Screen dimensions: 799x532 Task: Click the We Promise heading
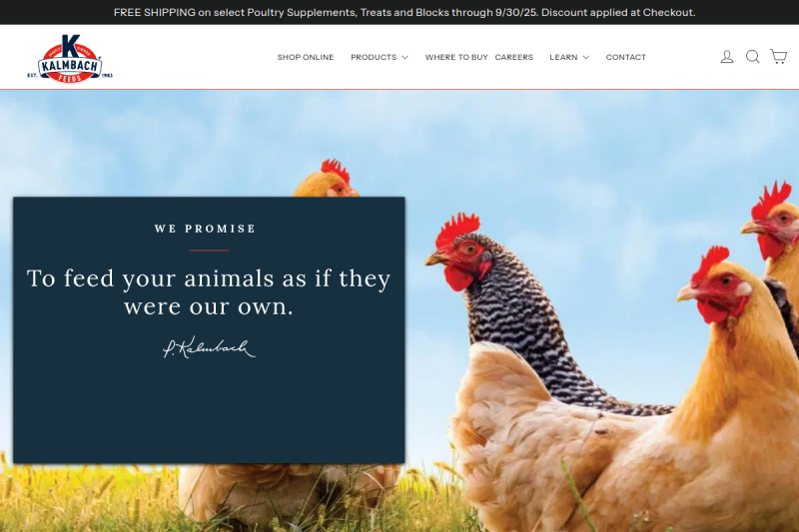click(x=205, y=229)
